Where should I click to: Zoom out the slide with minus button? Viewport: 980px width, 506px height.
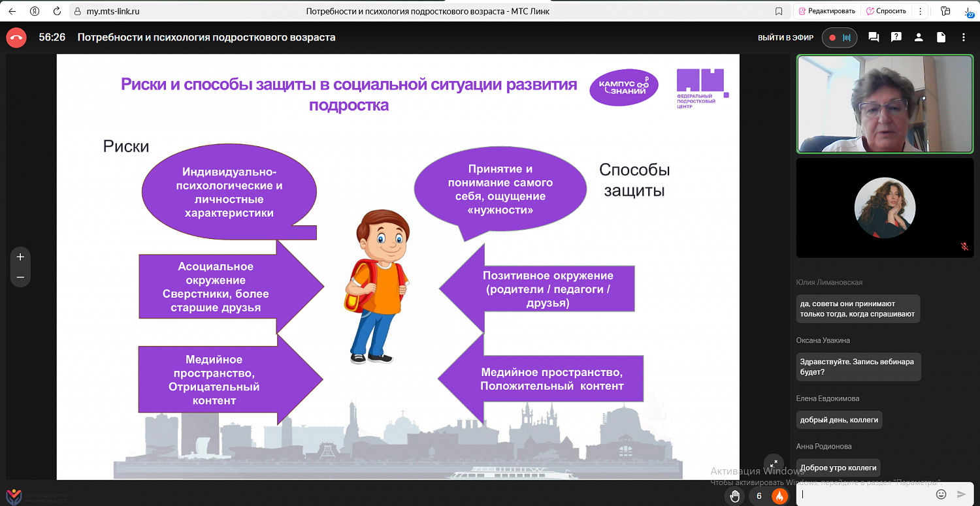pos(20,277)
